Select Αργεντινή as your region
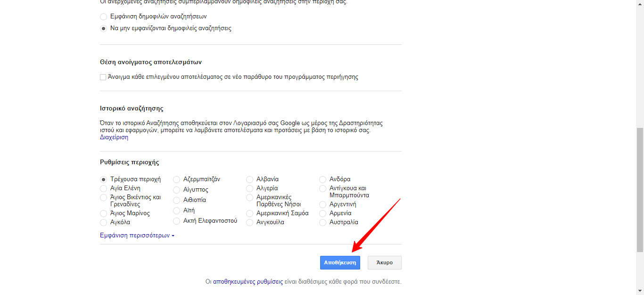The width and height of the screenshot is (644, 295). tap(323, 204)
